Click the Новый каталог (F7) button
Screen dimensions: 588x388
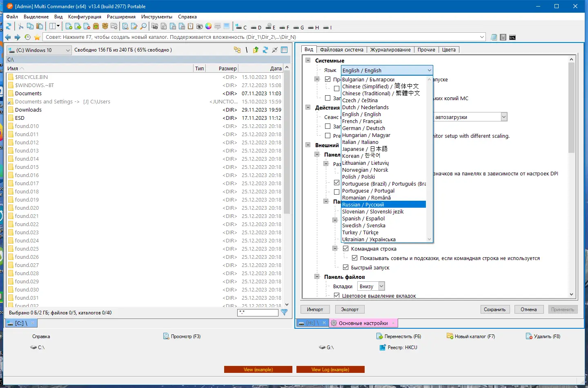471,336
